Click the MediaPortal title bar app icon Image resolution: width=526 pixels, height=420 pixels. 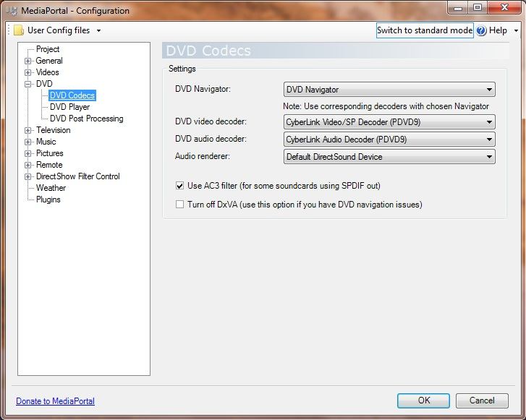pyautogui.click(x=12, y=11)
